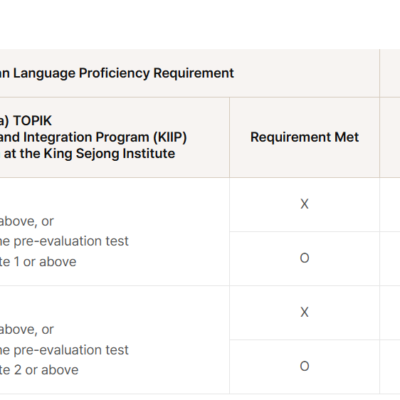Select the X in the level 1 group
Image resolution: width=400 pixels, height=400 pixels.
click(x=304, y=204)
